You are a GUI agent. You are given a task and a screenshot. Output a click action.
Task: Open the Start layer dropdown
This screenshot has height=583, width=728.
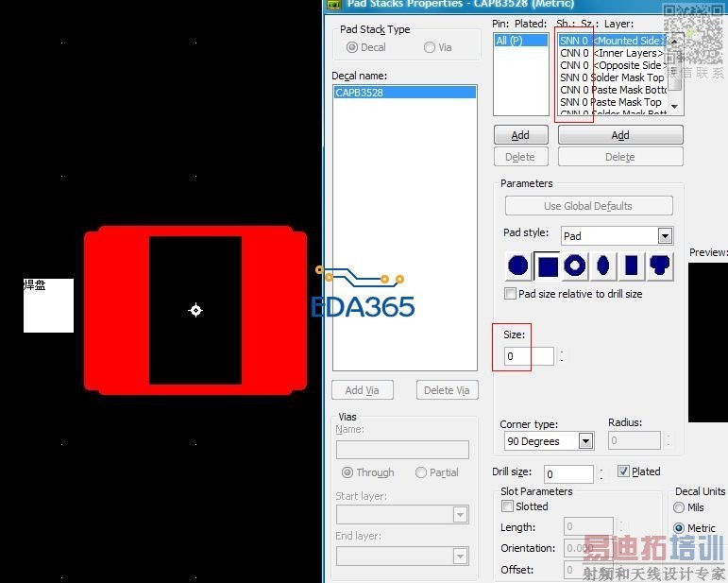pos(460,515)
